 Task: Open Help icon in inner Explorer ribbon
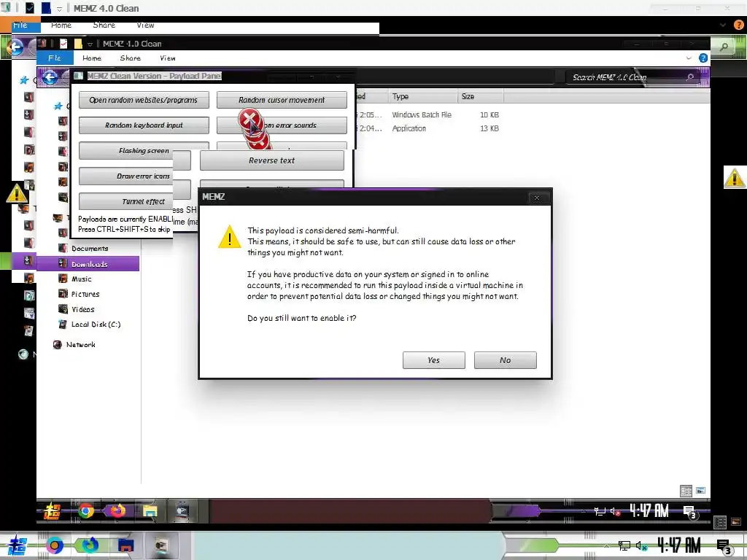[x=703, y=58]
